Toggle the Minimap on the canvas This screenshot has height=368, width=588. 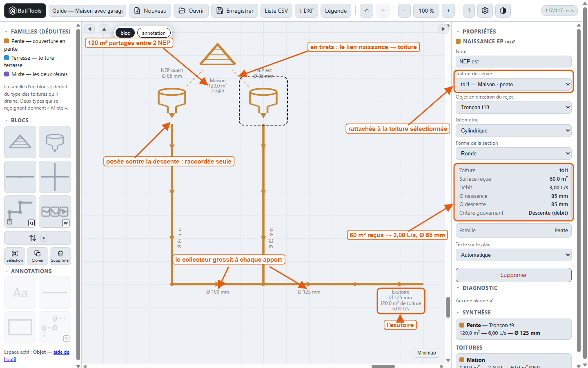click(426, 353)
